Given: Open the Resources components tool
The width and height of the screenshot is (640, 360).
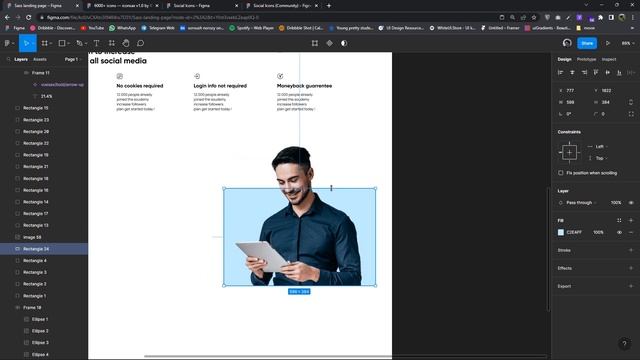Looking at the screenshot, I should 111,43.
